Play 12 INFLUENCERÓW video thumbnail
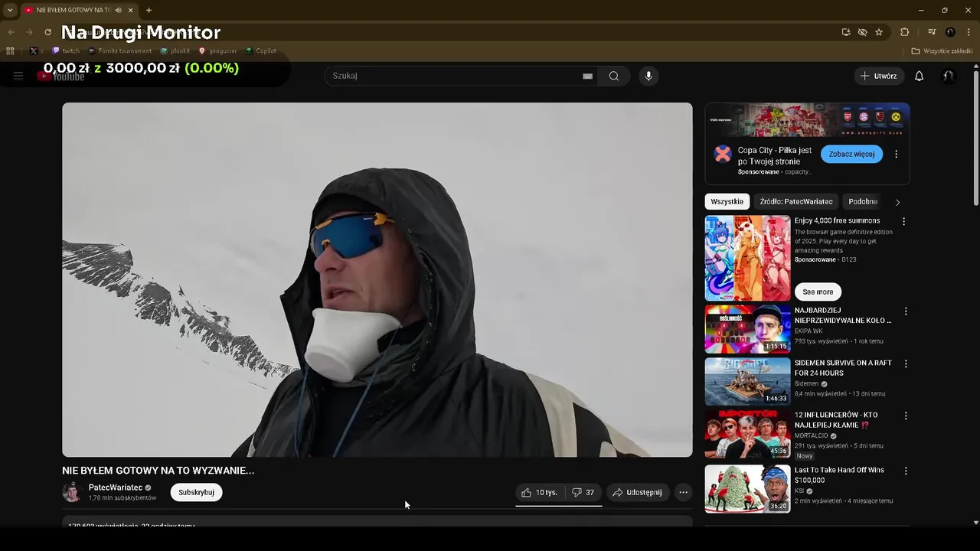The height and width of the screenshot is (551, 980). coord(747,433)
